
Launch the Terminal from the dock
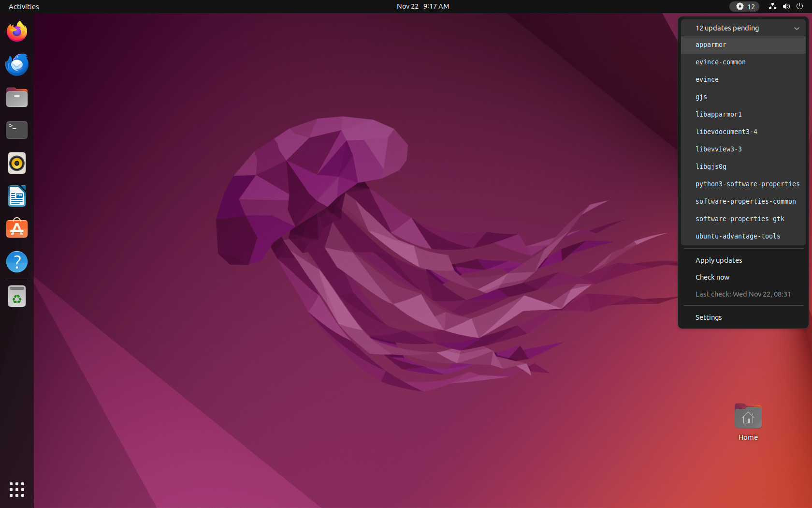pyautogui.click(x=17, y=130)
